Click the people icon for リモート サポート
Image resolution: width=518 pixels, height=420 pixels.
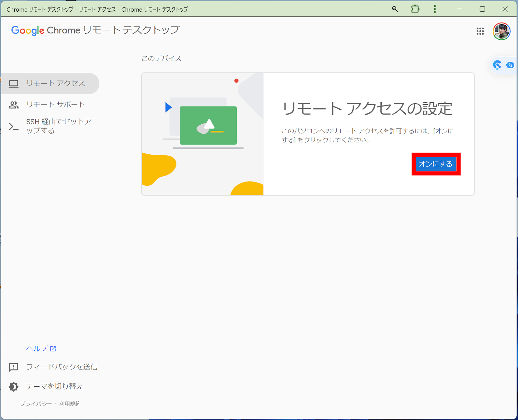click(x=14, y=105)
